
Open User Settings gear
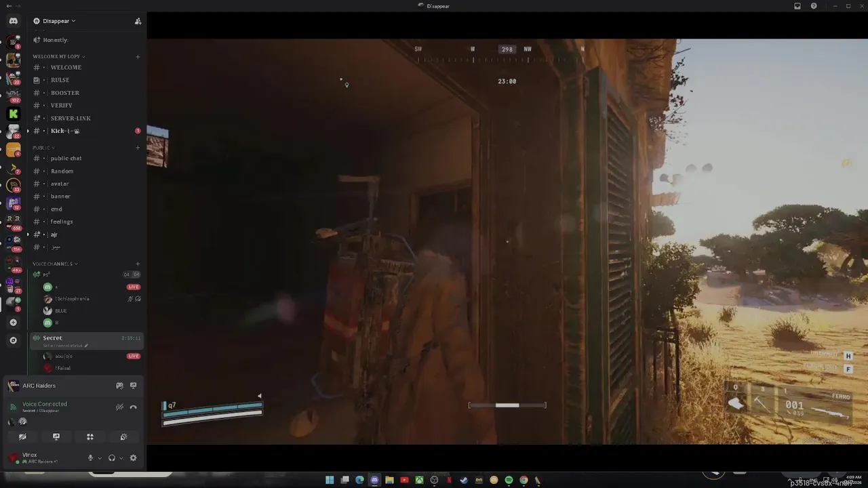coord(133,458)
